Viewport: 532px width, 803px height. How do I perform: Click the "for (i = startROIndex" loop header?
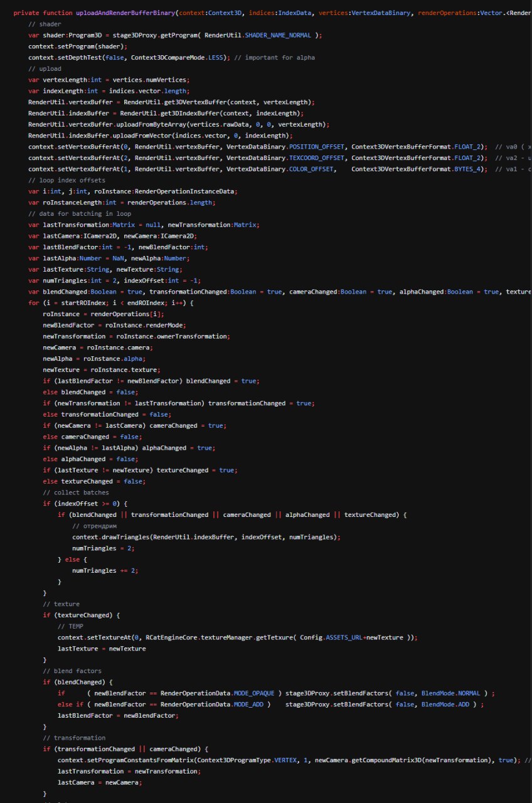(x=111, y=303)
